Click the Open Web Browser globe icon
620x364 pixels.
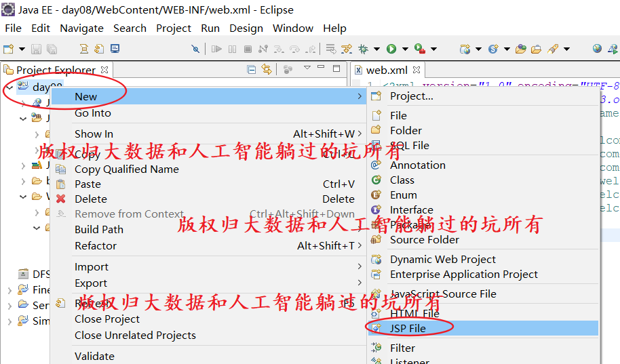pyautogui.click(x=597, y=49)
